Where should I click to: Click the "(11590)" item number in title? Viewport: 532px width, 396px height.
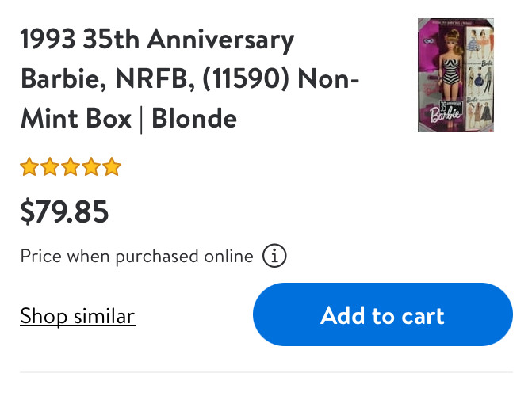(253, 79)
